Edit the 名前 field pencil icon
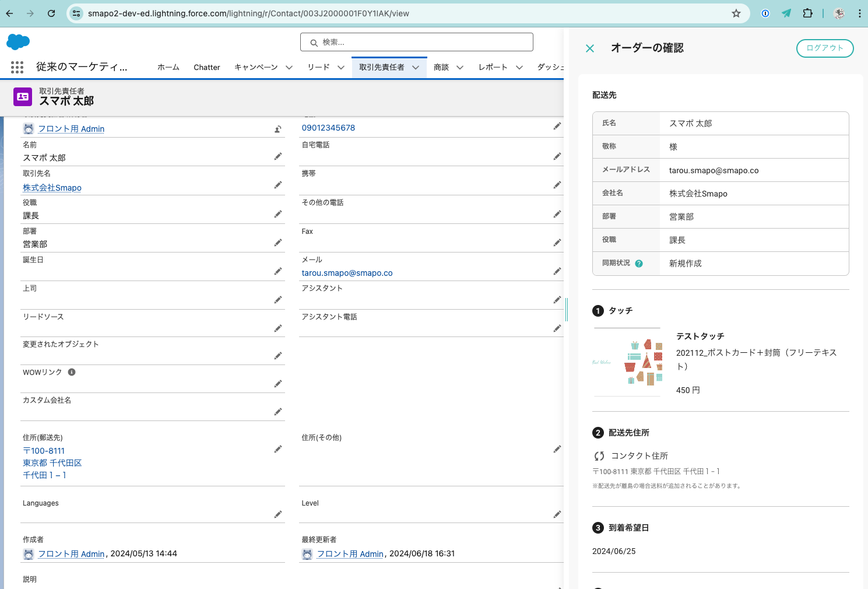Viewport: 868px width, 589px height. [x=278, y=156]
